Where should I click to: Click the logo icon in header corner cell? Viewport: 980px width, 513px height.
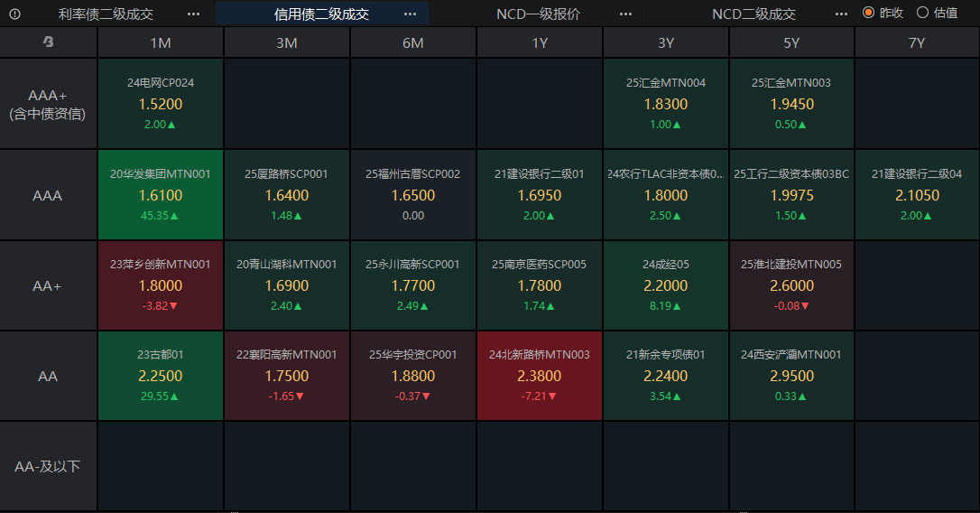(48, 42)
